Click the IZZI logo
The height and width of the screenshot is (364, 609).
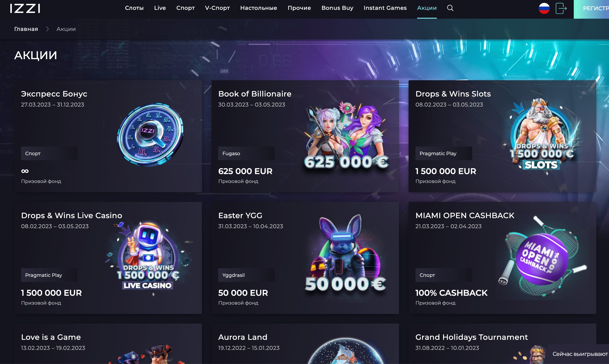(x=25, y=8)
